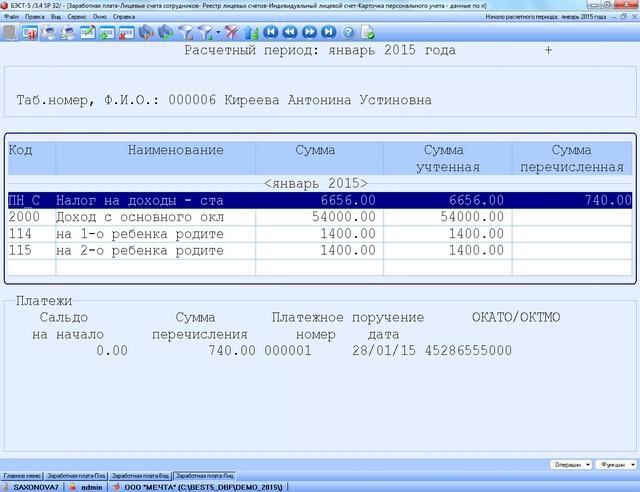640x492 pixels.
Task: Open the Функции dropdown button
Action: 616,465
